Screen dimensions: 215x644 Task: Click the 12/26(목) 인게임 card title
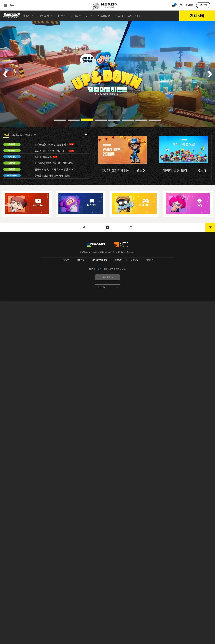[116, 171]
